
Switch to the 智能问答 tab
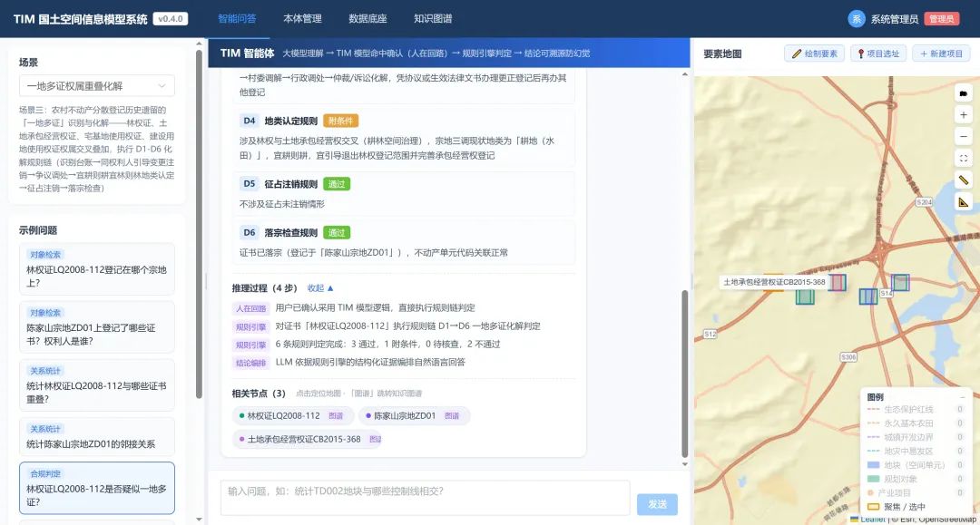click(237, 19)
